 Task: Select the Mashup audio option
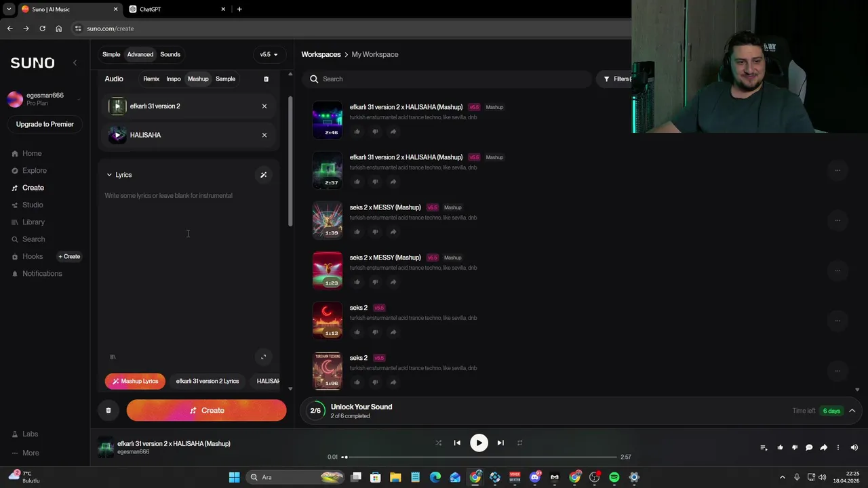click(198, 79)
